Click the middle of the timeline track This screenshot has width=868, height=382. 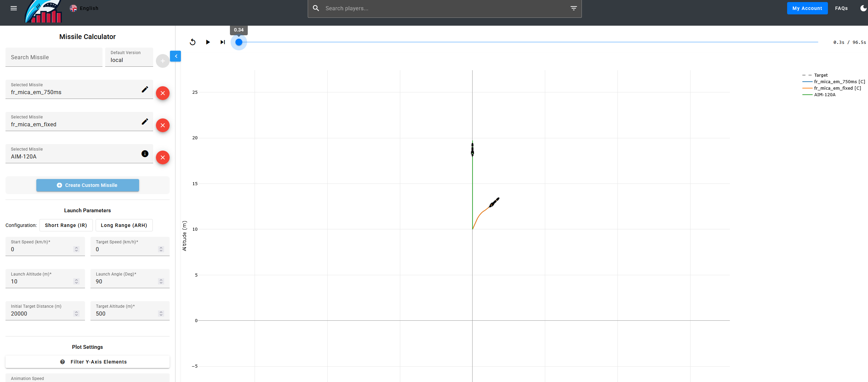click(x=528, y=42)
